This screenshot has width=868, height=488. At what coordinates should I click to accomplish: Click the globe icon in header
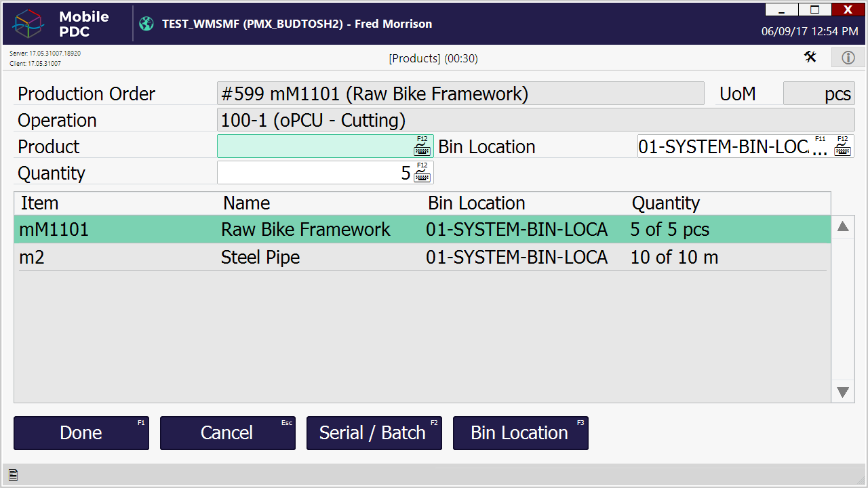146,24
